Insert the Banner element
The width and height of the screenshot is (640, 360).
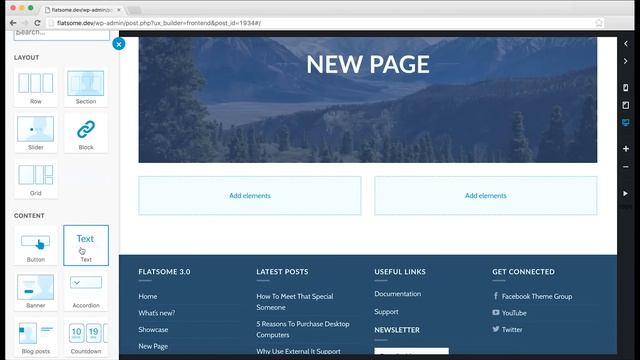click(36, 291)
